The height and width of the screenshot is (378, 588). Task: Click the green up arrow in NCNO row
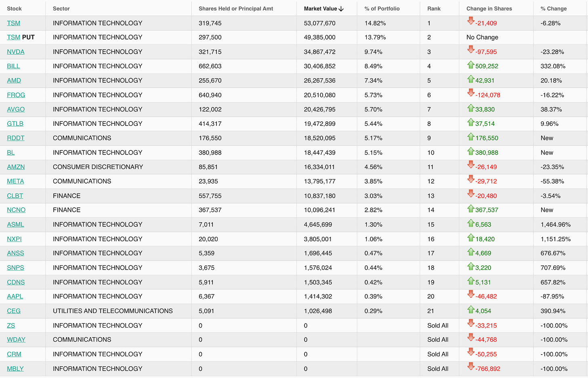point(470,209)
